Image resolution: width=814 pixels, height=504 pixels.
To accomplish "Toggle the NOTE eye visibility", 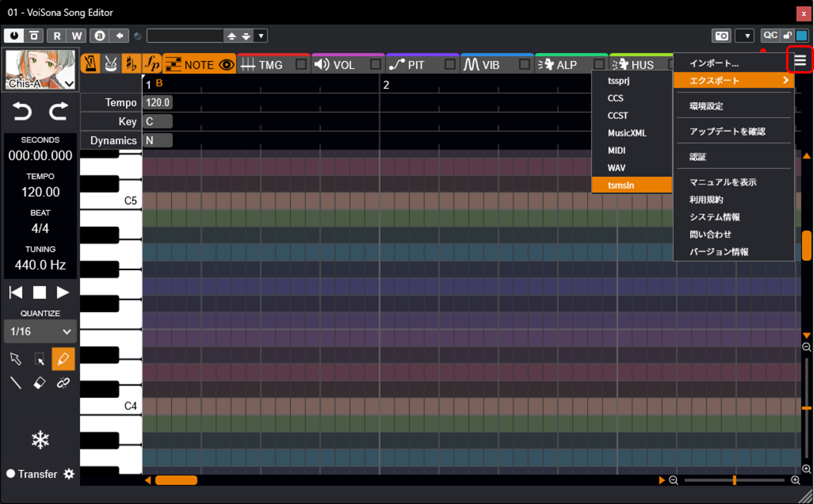I will pyautogui.click(x=226, y=65).
